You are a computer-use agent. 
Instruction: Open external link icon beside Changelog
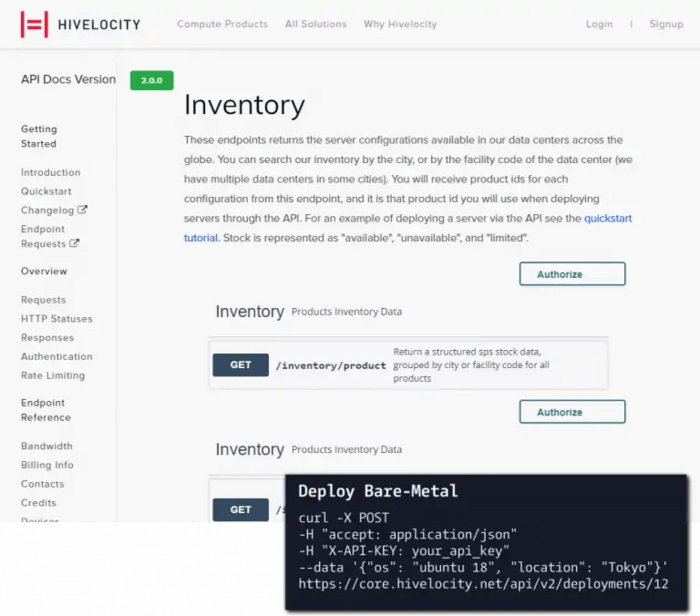[x=82, y=209]
